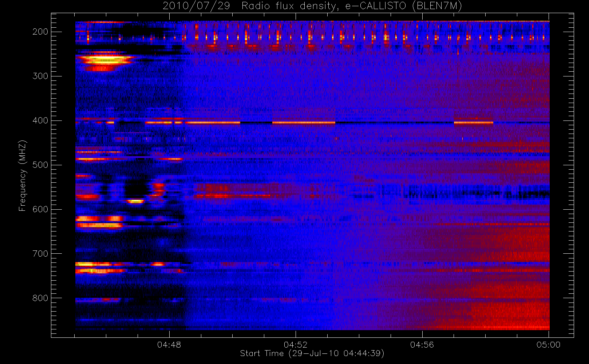The image size is (589, 364).
Task: Click the 300 frequency tick label
Action: pos(40,76)
